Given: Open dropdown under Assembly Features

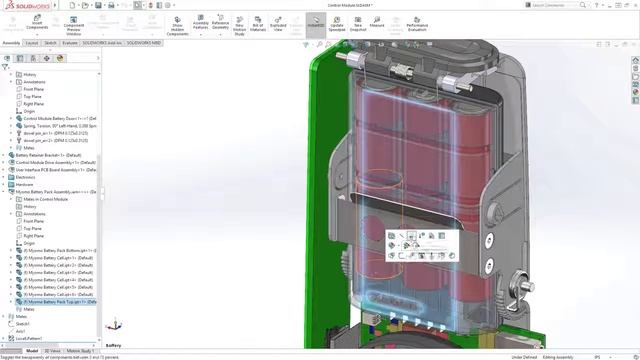Looking at the screenshot, I should 200,34.
